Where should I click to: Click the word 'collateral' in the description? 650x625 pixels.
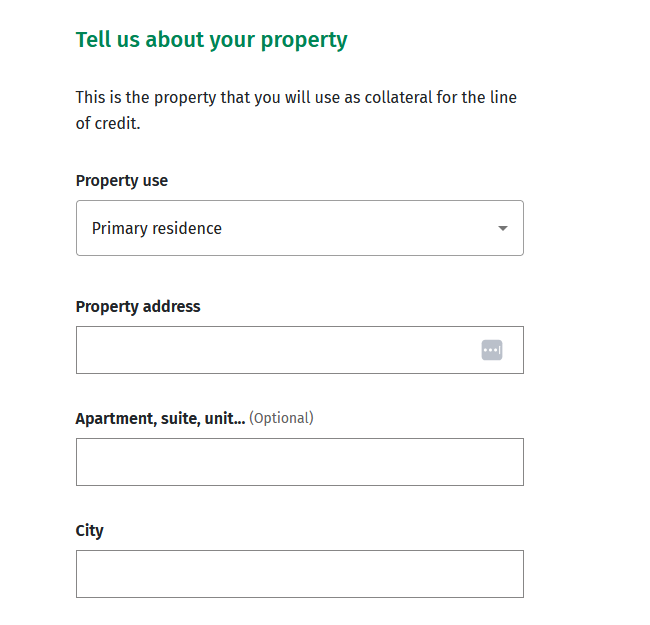point(377,98)
